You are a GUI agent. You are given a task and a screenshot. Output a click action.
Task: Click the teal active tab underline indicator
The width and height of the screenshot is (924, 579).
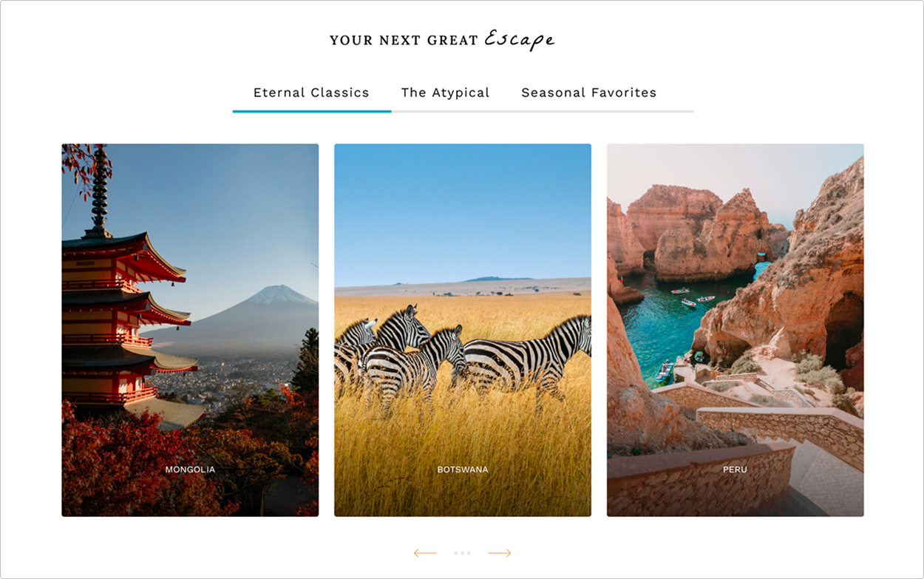[312, 111]
